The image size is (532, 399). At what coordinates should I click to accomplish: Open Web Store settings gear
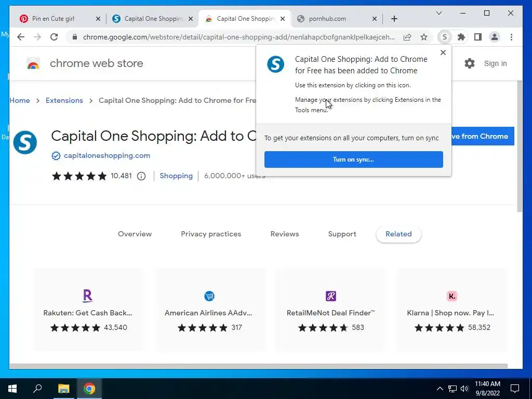pos(470,63)
